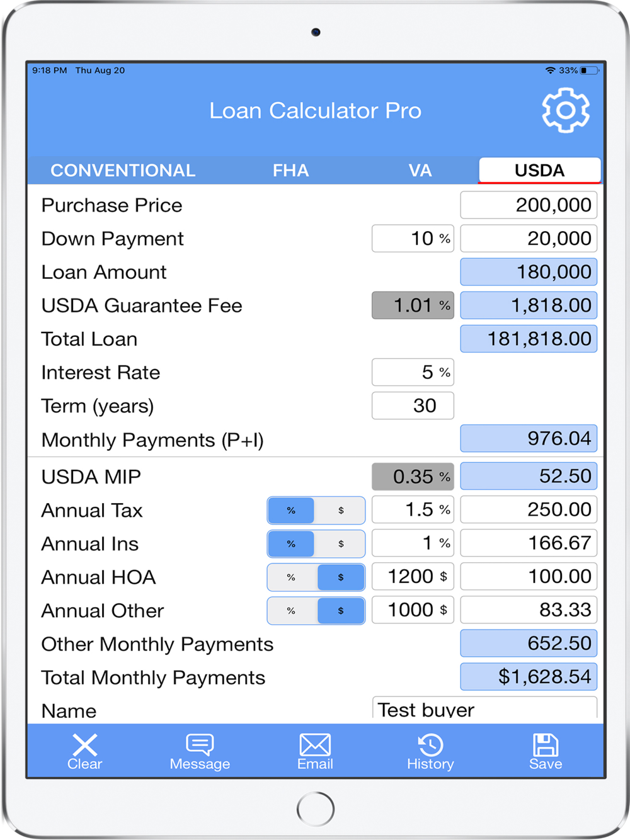Edit the Annual Other value 1000 $
This screenshot has height=840, width=630.
tap(413, 610)
